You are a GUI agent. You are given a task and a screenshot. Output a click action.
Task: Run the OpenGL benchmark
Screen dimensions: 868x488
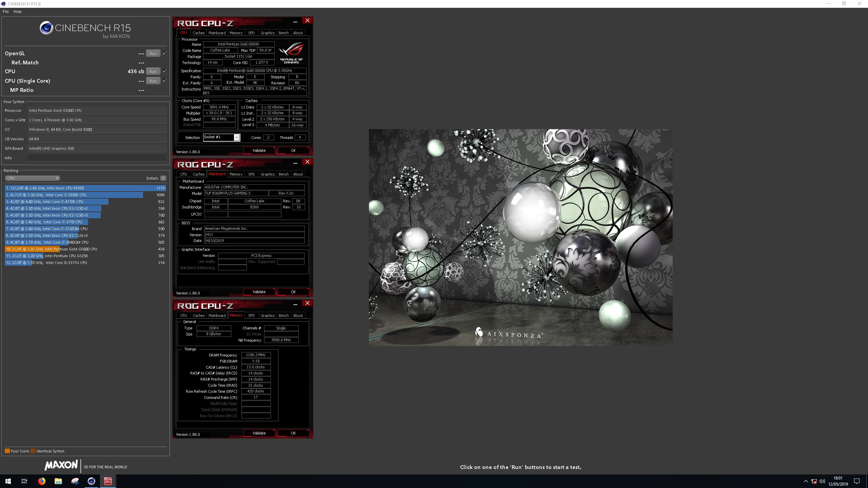point(153,54)
